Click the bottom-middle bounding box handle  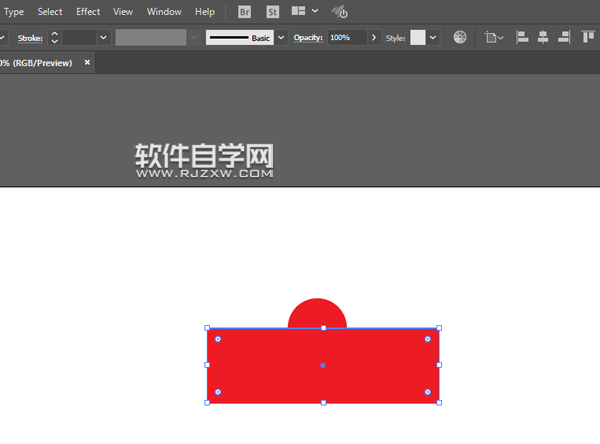(324, 403)
